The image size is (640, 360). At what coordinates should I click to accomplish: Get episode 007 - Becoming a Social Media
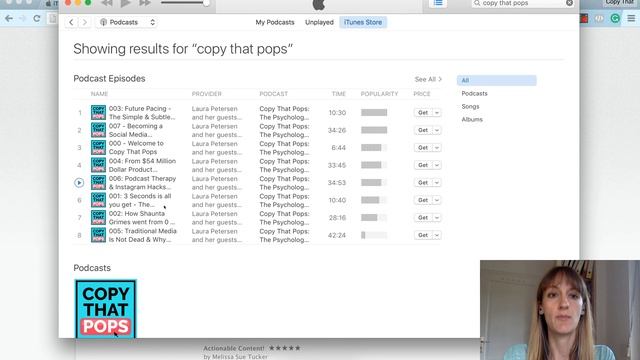click(423, 130)
